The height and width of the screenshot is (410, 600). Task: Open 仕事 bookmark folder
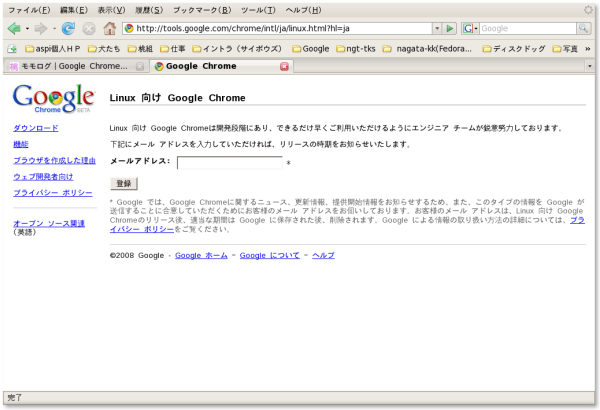pos(173,49)
